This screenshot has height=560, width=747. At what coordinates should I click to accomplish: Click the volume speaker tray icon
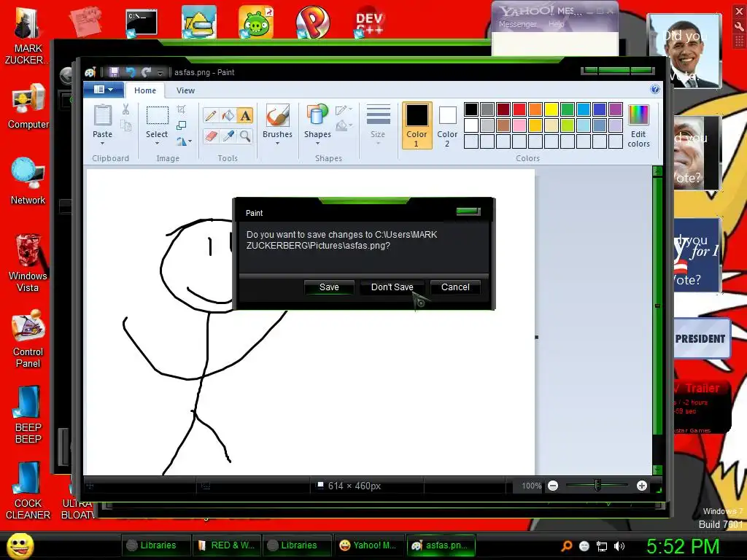click(619, 546)
